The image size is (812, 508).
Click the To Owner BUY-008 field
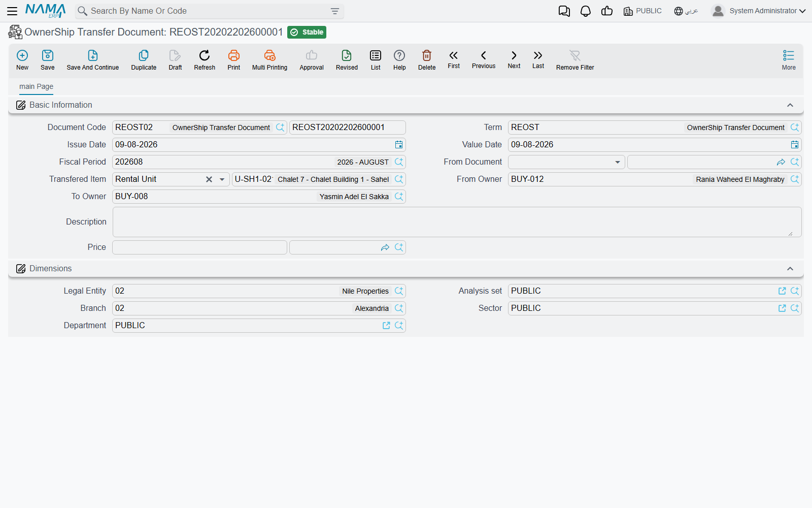259,197
